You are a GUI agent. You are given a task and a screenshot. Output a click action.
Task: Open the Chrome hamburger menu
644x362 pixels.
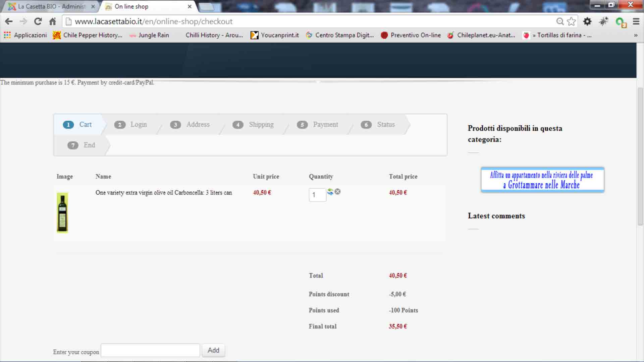pos(636,21)
